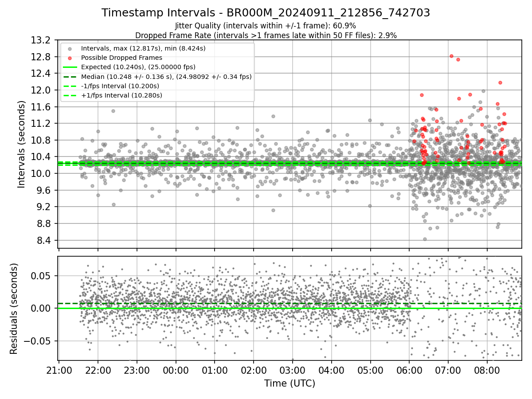
Task: Click the "10.4" y-axis tick label
Action: 40,156
